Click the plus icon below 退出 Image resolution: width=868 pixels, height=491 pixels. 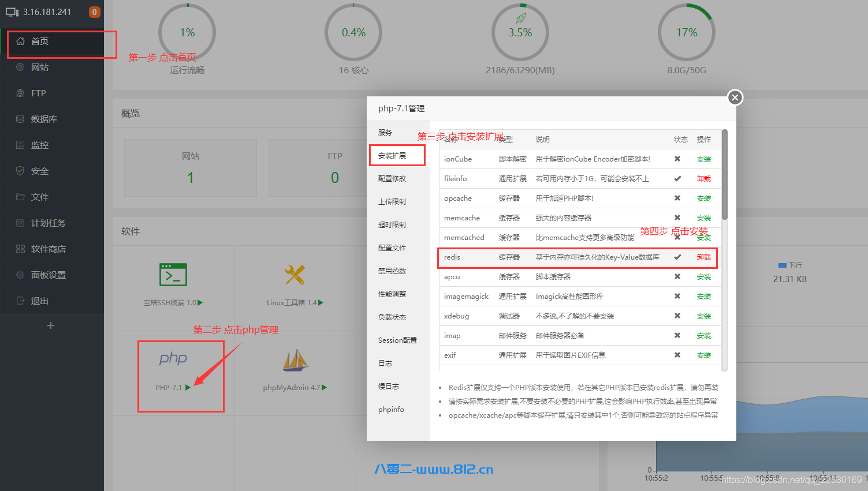(x=51, y=325)
